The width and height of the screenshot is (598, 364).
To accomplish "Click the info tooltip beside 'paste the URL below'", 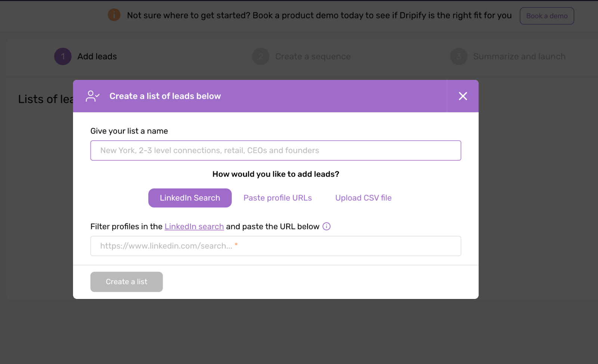I will click(326, 226).
